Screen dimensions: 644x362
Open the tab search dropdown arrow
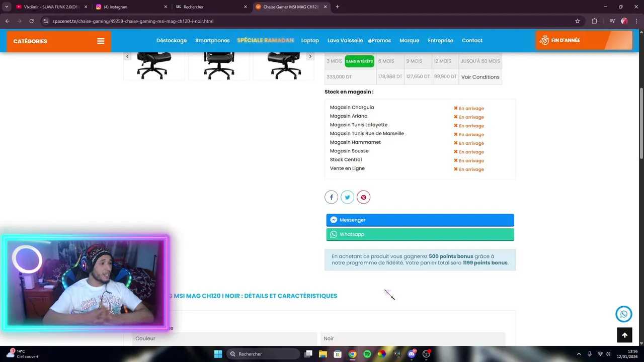(x=7, y=7)
